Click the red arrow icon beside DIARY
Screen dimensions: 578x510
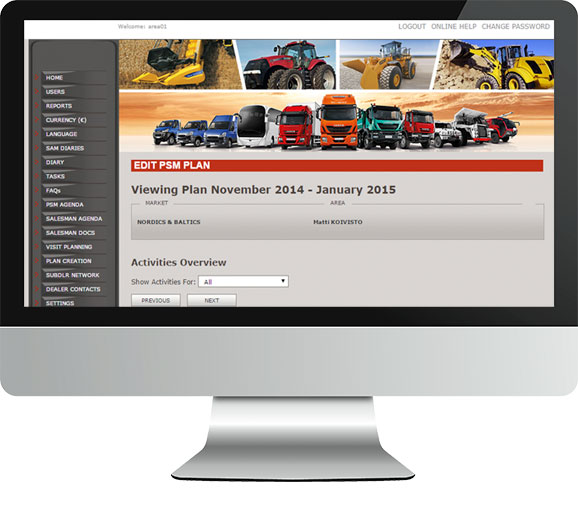(37, 162)
